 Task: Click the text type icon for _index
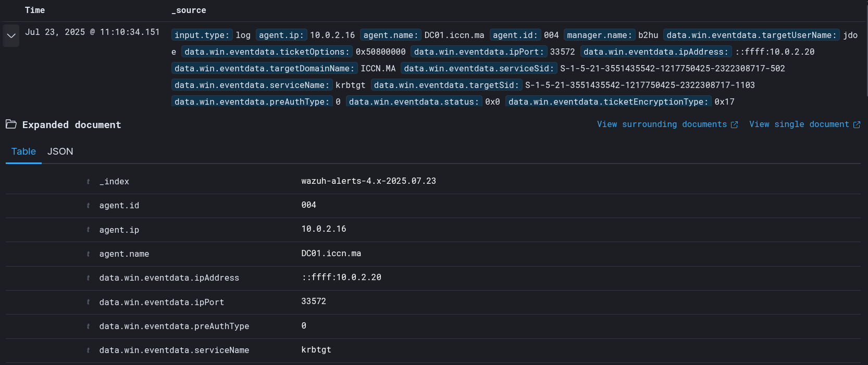pos(88,182)
